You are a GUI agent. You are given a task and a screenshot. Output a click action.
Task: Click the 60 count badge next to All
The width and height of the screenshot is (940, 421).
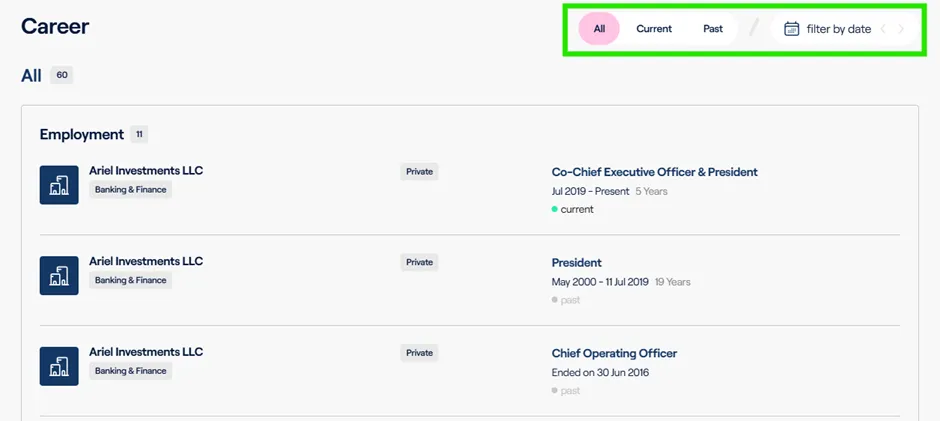[x=62, y=75]
